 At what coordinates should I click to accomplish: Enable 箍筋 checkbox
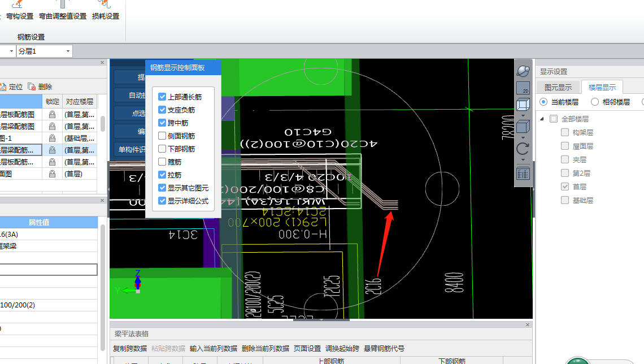click(x=162, y=162)
